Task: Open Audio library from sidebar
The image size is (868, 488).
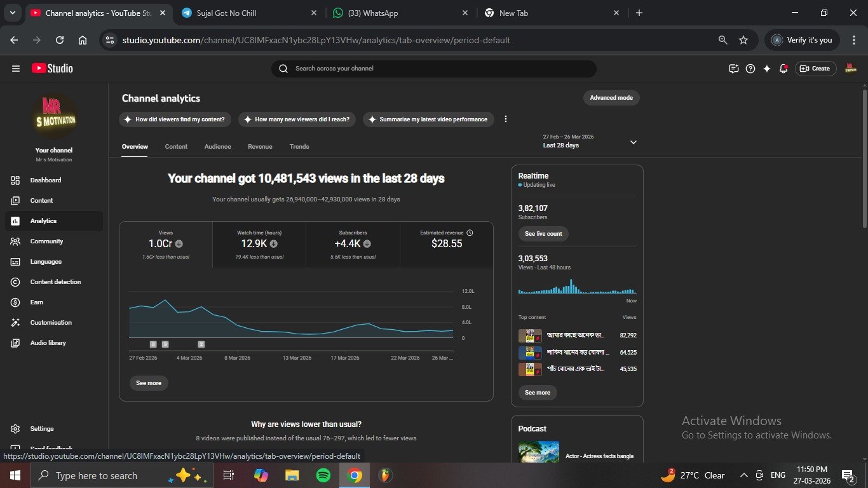Action: pos(48,343)
